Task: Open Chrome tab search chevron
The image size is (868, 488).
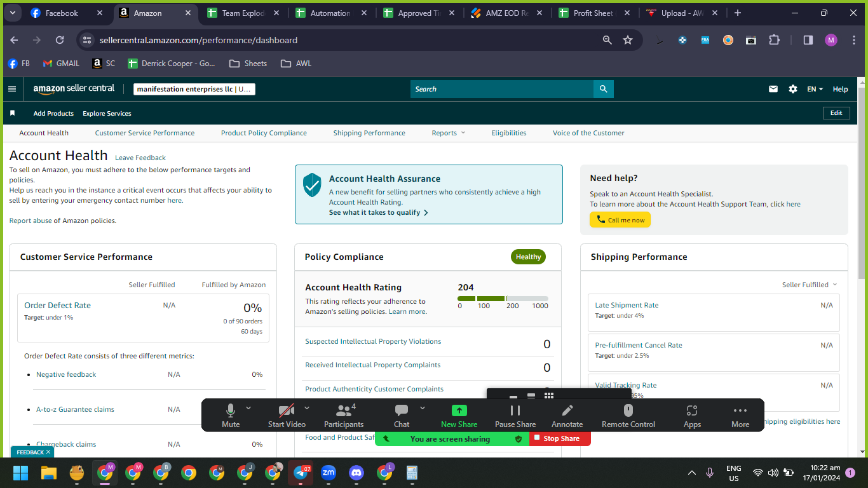Action: coord(13,13)
